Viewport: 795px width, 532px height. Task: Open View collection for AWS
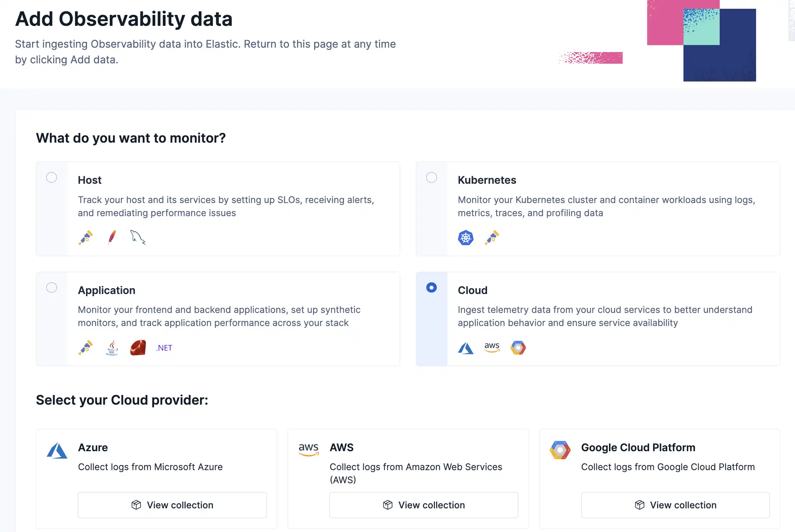(x=424, y=505)
